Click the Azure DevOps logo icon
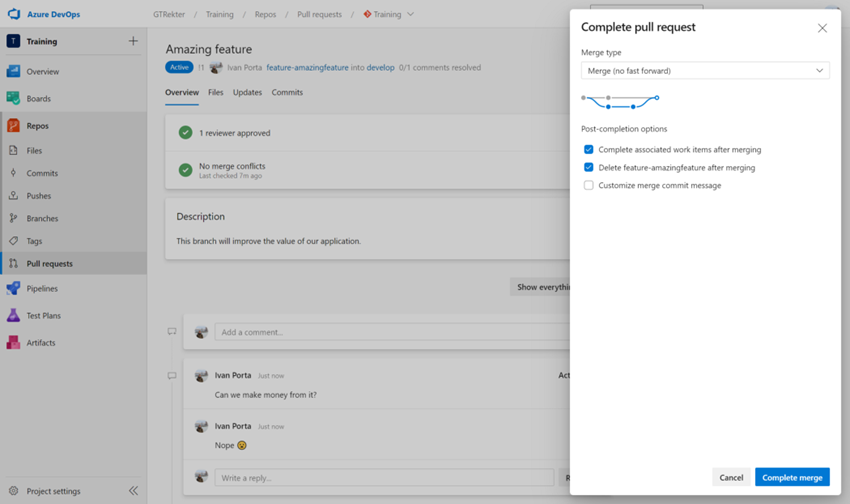Screen dimensions: 850x504 pos(14,14)
